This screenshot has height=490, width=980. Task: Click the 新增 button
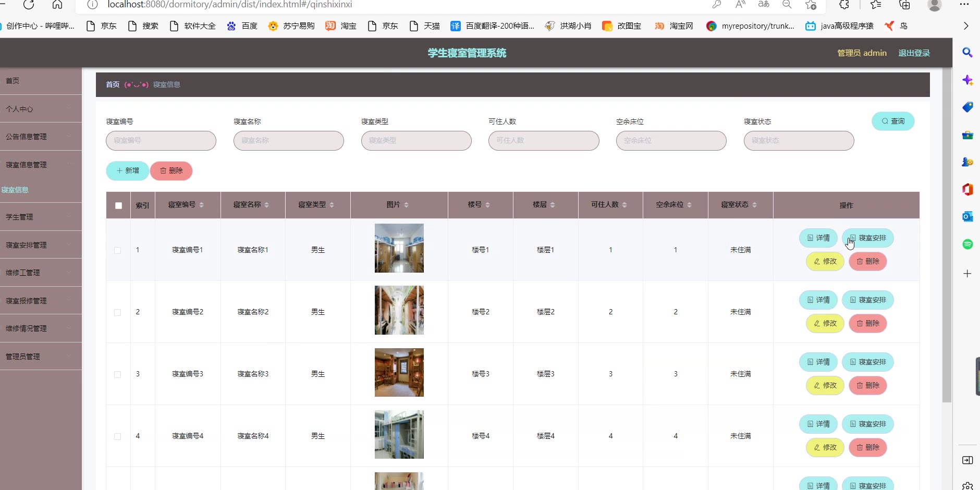coord(127,170)
